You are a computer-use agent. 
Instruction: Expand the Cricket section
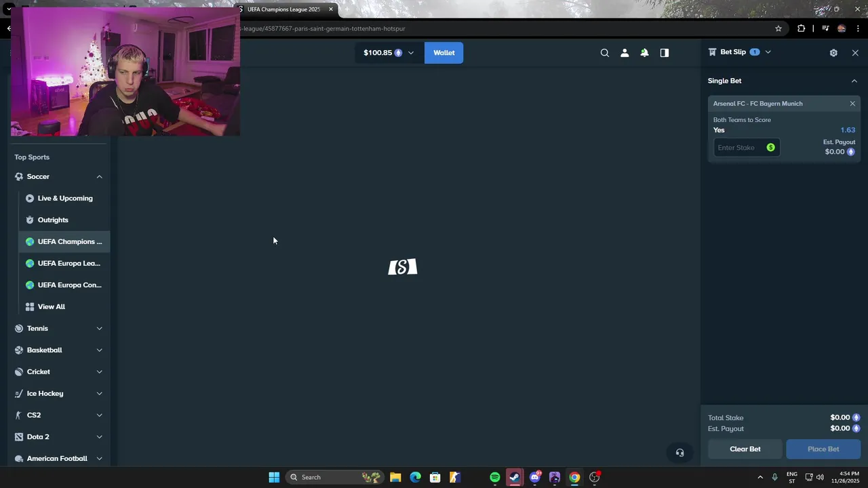point(99,372)
